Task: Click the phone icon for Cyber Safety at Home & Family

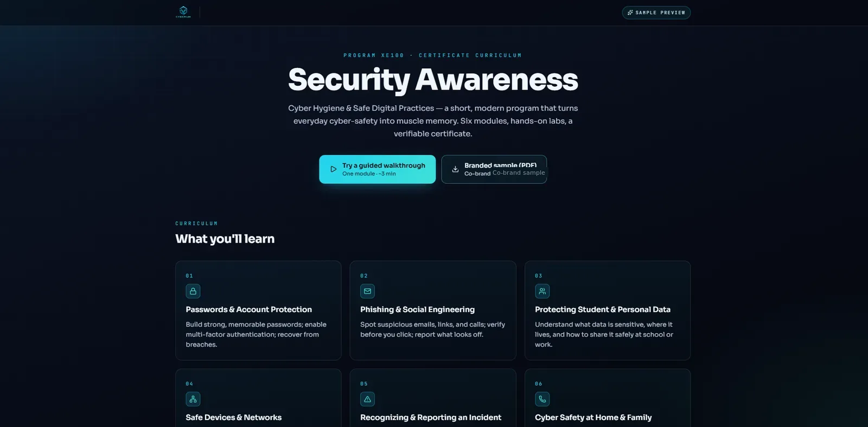Action: [542, 399]
